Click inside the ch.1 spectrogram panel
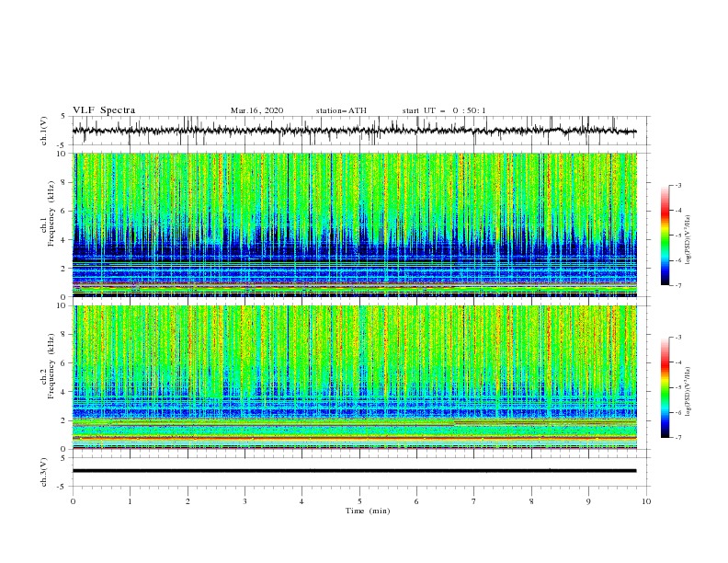 (x=354, y=224)
